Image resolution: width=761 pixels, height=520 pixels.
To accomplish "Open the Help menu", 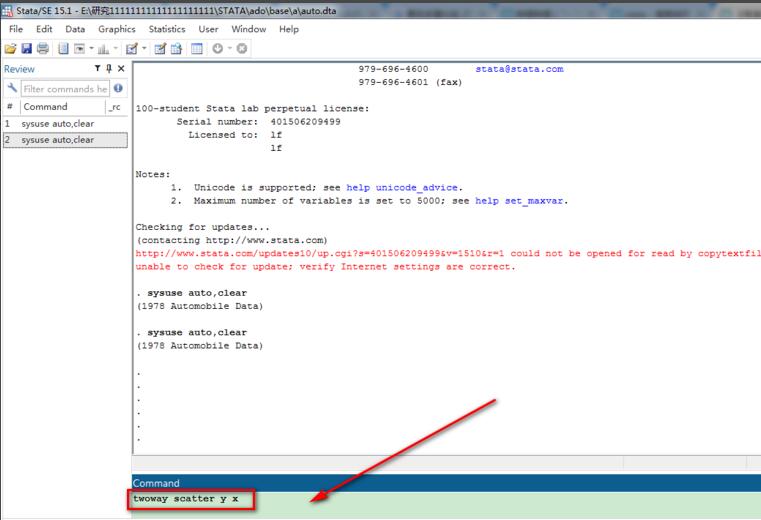I will (x=289, y=29).
